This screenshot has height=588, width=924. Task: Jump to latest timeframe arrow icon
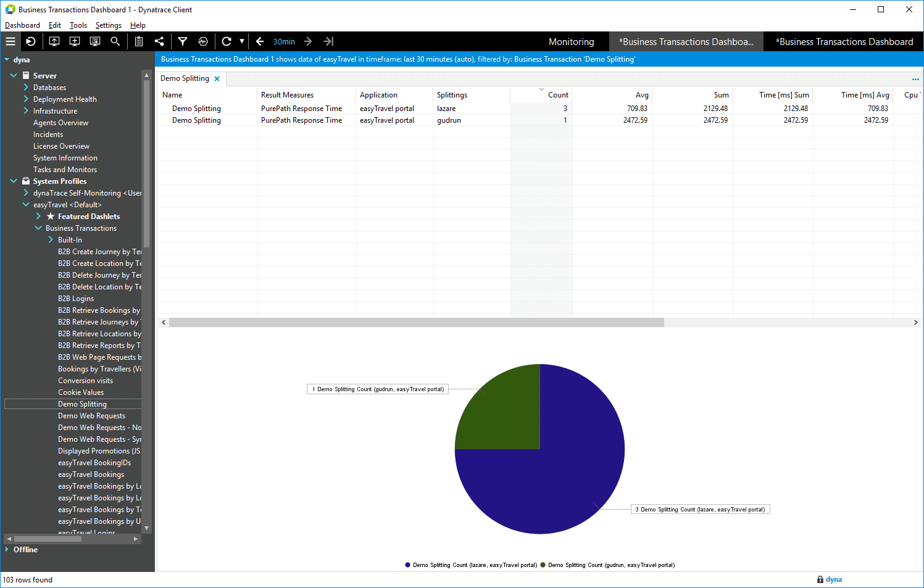(328, 41)
